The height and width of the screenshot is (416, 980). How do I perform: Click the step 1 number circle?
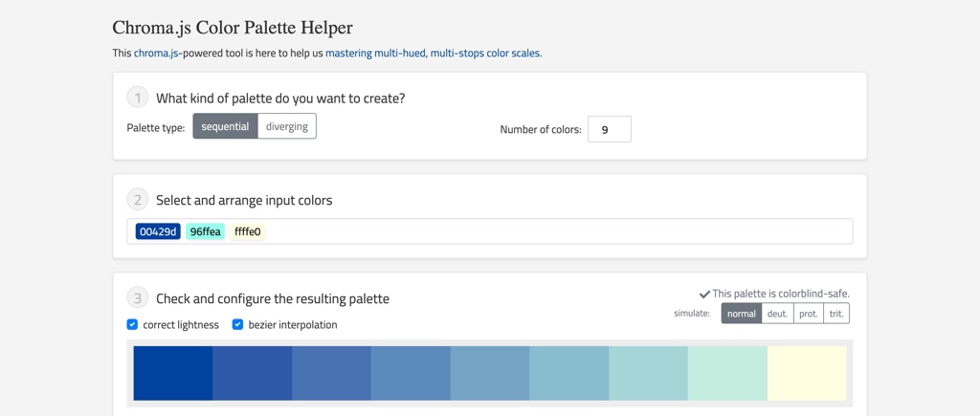click(x=137, y=99)
